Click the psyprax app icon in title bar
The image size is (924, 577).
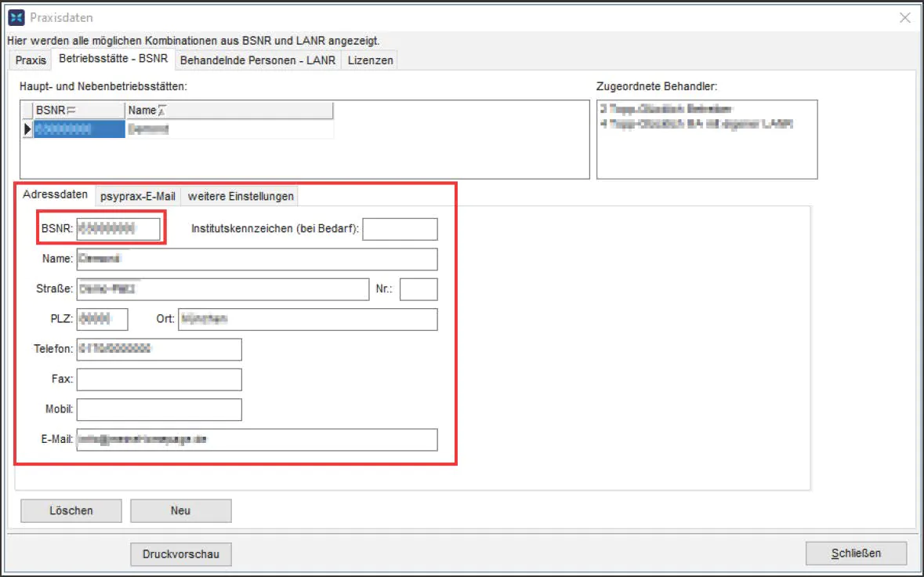click(15, 17)
